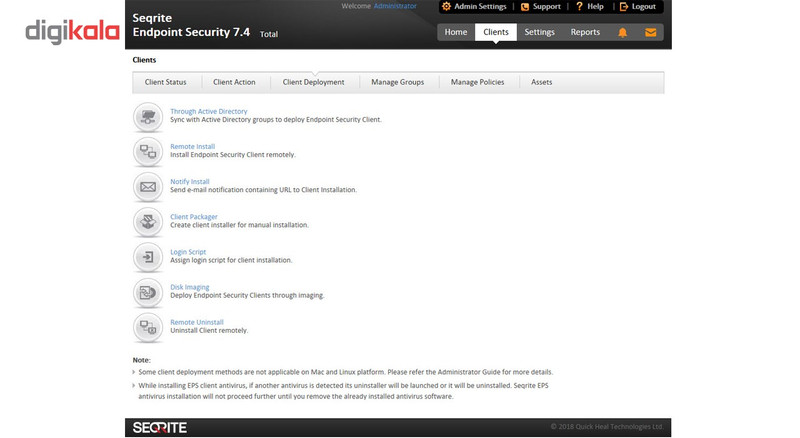
Task: Open messages via the orange envelope icon
Action: click(x=651, y=32)
